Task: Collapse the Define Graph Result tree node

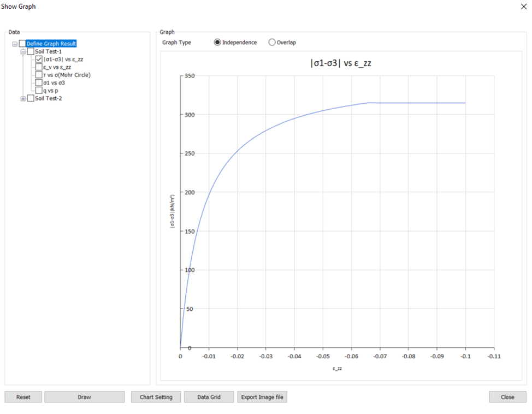Action: pyautogui.click(x=15, y=44)
